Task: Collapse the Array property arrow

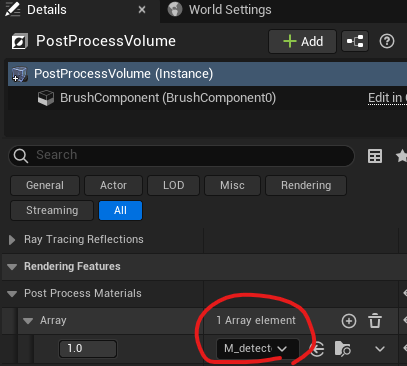Action: tap(28, 321)
